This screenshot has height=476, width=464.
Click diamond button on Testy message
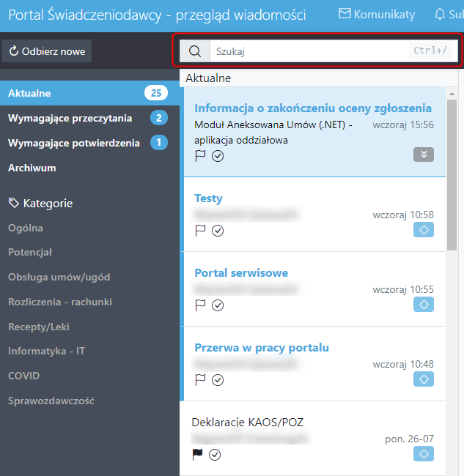click(x=423, y=230)
